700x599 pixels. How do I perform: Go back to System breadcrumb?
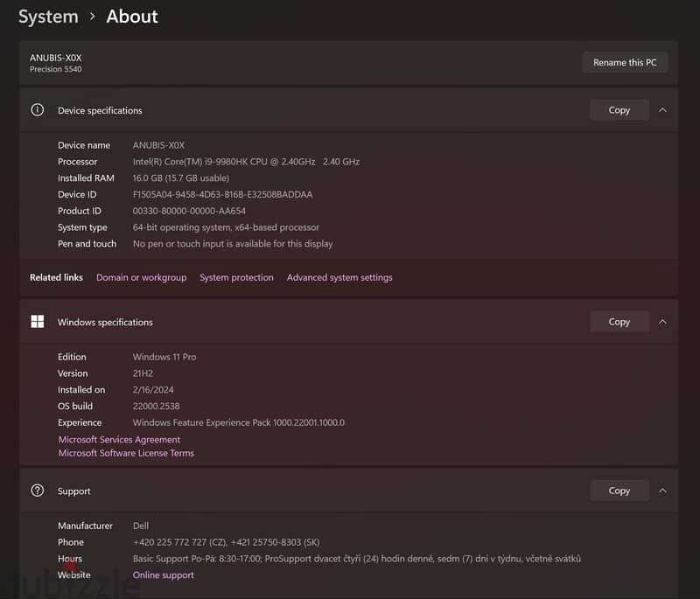[x=48, y=17]
